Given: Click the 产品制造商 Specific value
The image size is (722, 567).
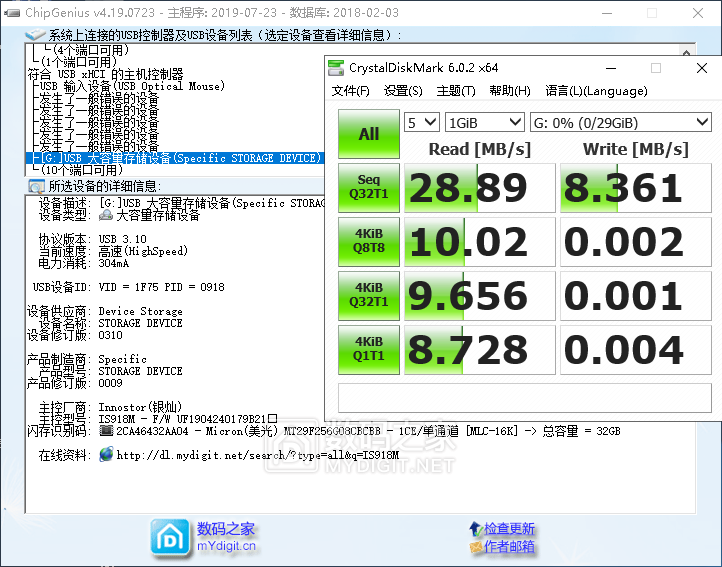Looking at the screenshot, I should click(122, 359).
